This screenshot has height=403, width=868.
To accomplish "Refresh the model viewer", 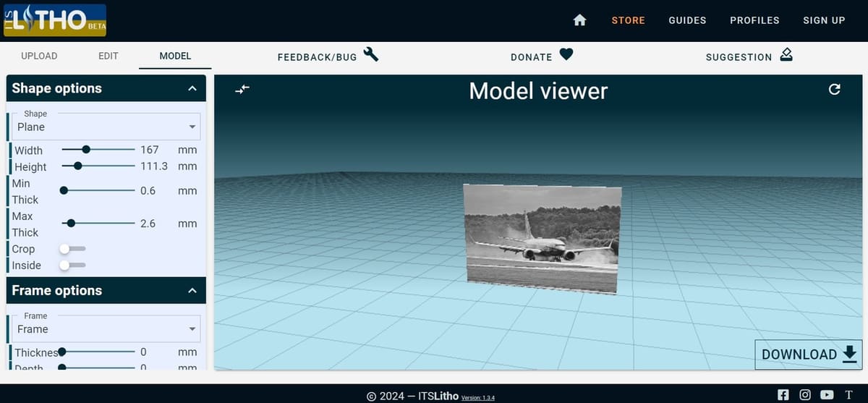I will click(x=835, y=89).
